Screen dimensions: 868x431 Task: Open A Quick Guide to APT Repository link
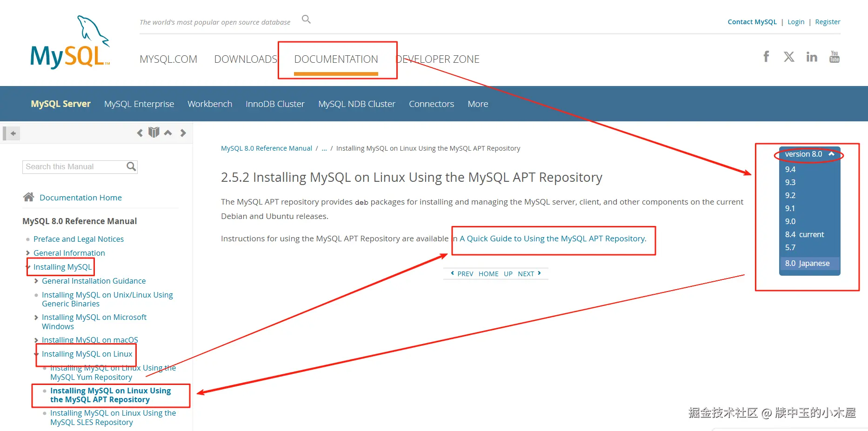pos(553,239)
